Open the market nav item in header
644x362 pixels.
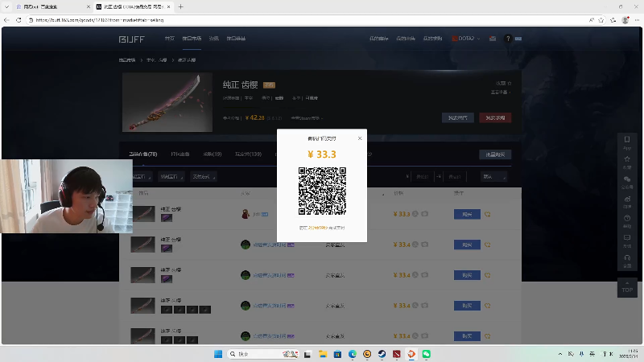point(192,38)
